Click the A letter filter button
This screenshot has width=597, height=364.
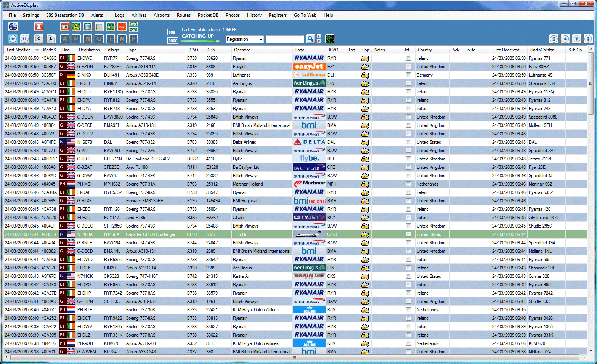[x=65, y=39]
